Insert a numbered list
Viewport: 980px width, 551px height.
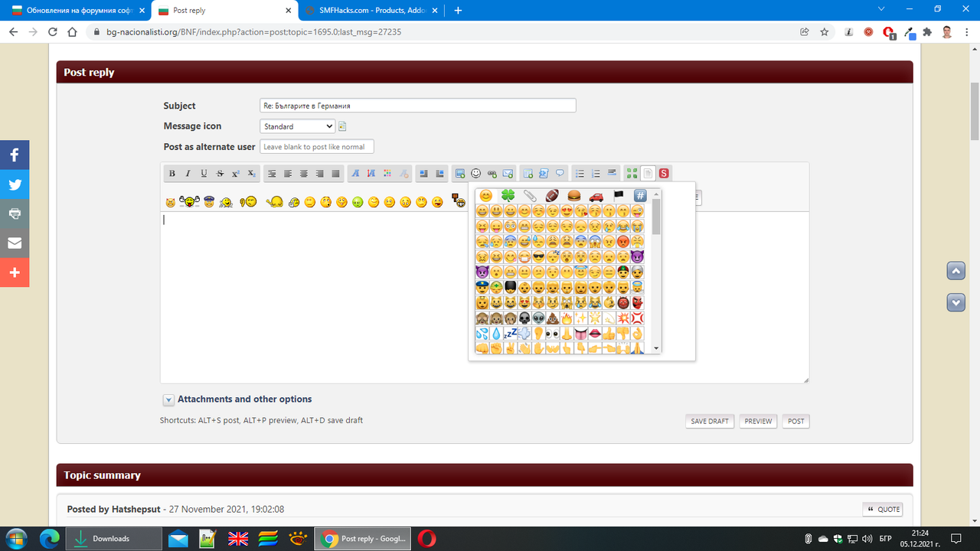click(x=596, y=174)
